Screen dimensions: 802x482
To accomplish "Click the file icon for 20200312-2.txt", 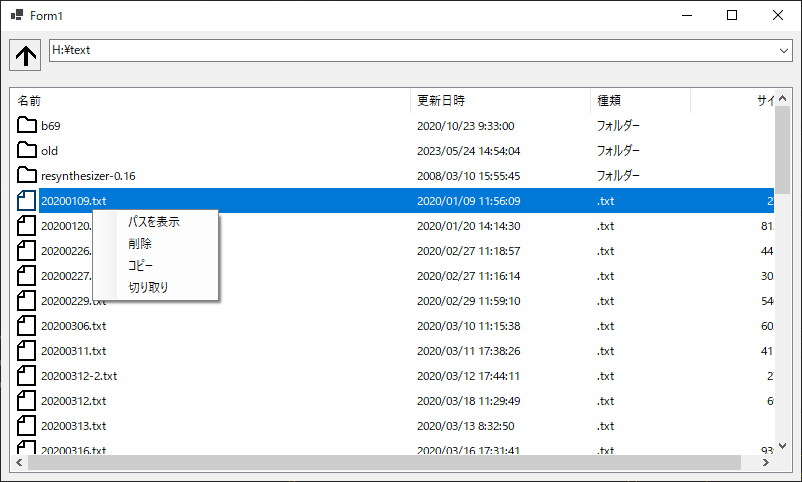I will (x=27, y=376).
